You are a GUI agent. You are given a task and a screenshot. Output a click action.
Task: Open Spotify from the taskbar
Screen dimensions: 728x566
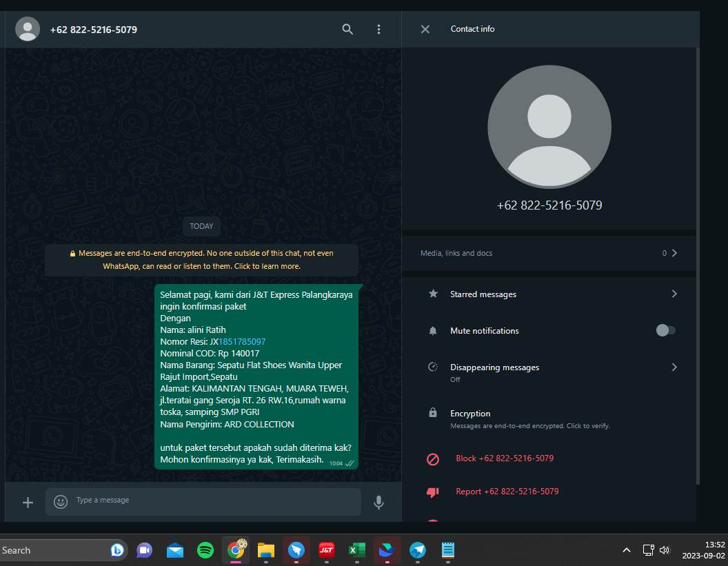pos(205,550)
